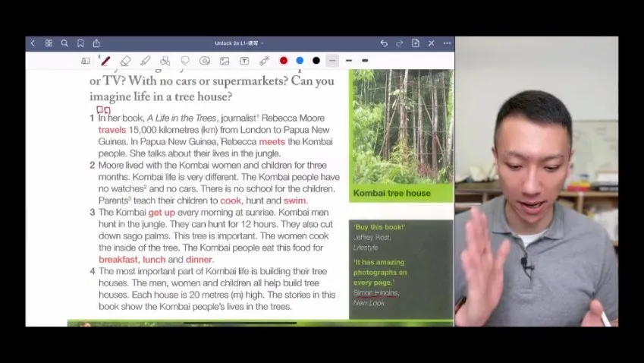The width and height of the screenshot is (644, 363).
Task: Open the share and export menu
Action: [96, 43]
